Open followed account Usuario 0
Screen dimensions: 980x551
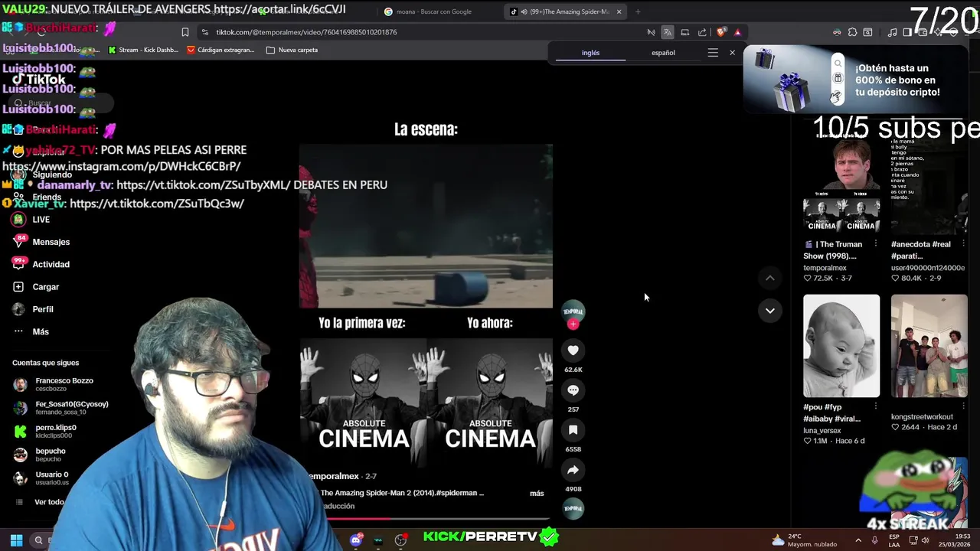point(41,478)
